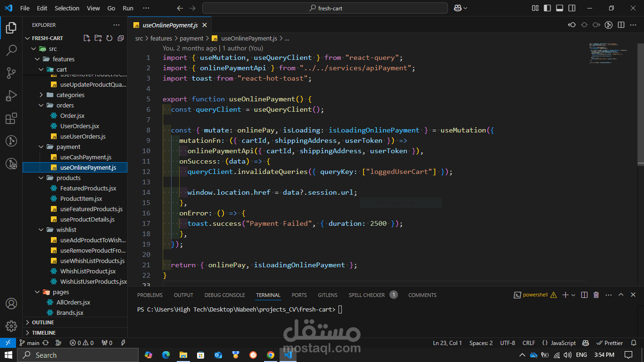This screenshot has height=362, width=644.
Task: Click the main branch in status bar
Action: 29,343
